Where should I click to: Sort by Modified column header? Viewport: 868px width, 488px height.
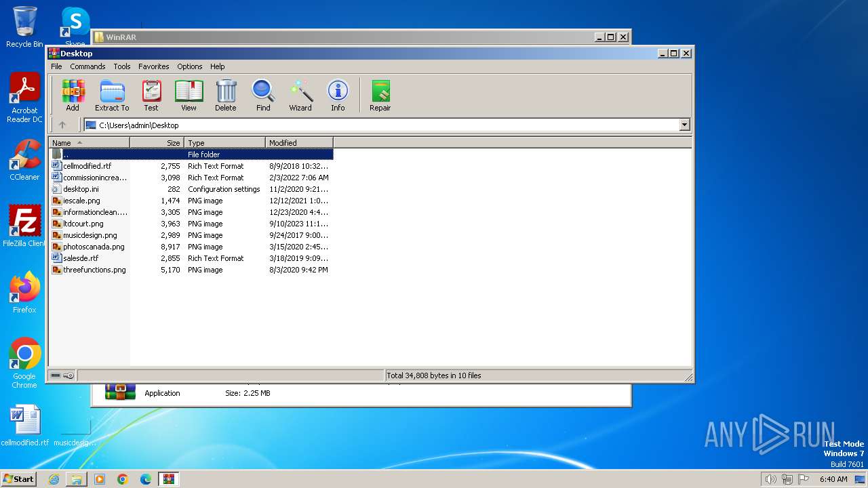pos(299,142)
